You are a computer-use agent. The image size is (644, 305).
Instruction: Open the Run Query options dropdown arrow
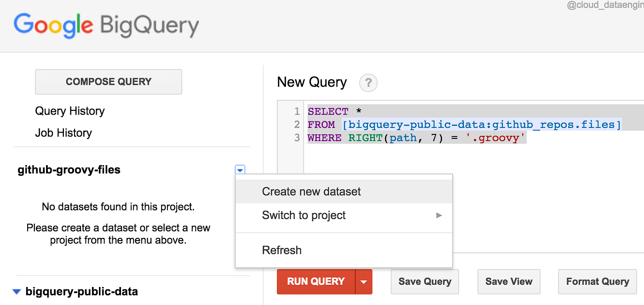coord(364,282)
